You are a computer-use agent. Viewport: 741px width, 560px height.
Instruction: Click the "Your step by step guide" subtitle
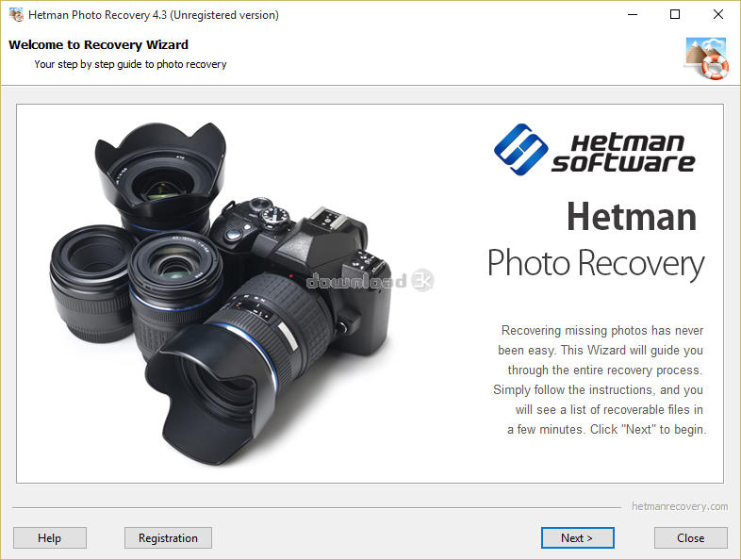pos(130,64)
